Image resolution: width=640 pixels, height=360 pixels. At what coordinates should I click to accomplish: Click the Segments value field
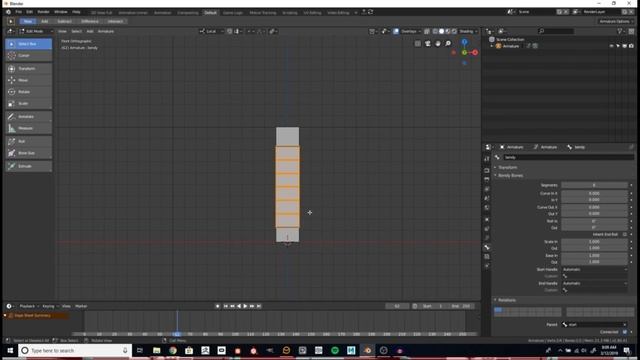[594, 185]
